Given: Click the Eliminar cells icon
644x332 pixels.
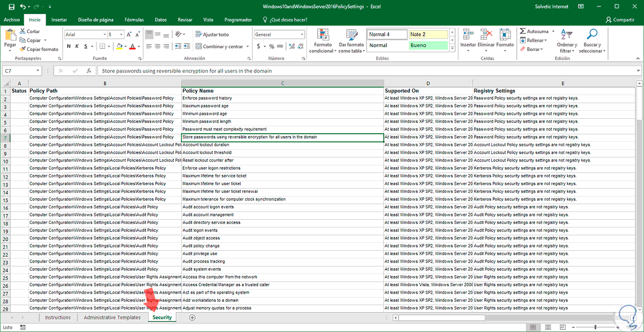Looking at the screenshot, I should click(486, 35).
